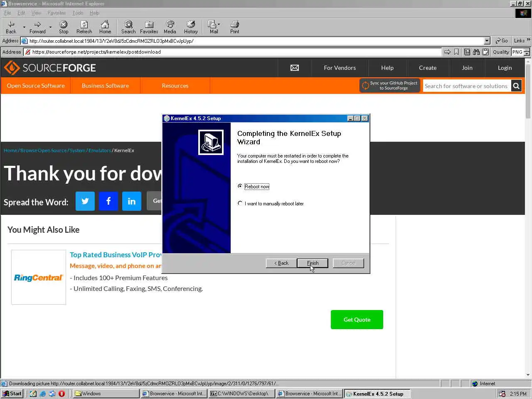Click the page vertical scrollbar thumb

coord(528,91)
